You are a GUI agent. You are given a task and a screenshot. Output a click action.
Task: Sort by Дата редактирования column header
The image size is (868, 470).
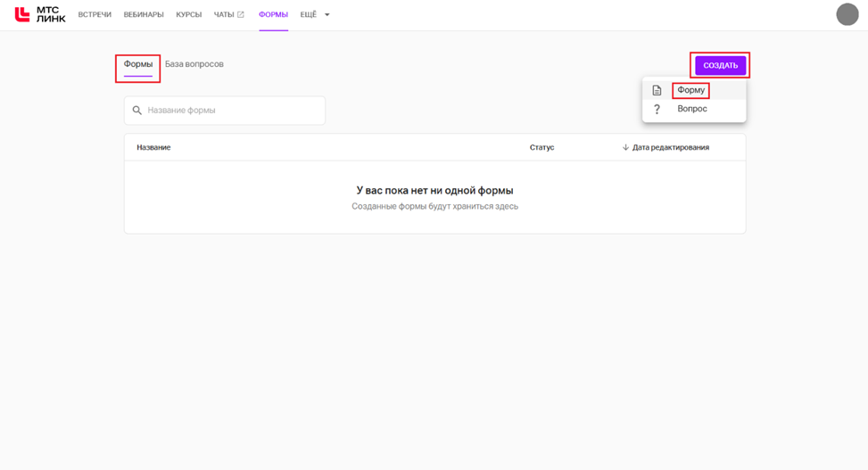pos(670,147)
